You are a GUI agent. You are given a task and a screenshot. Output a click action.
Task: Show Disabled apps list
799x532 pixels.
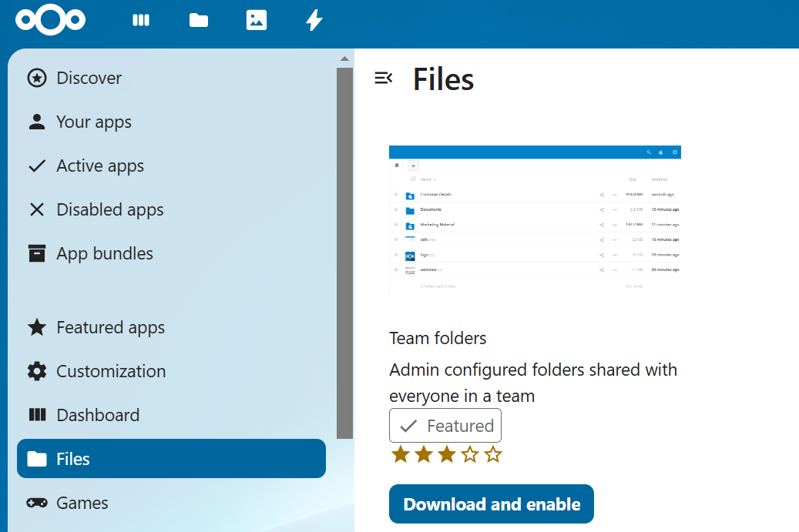109,209
